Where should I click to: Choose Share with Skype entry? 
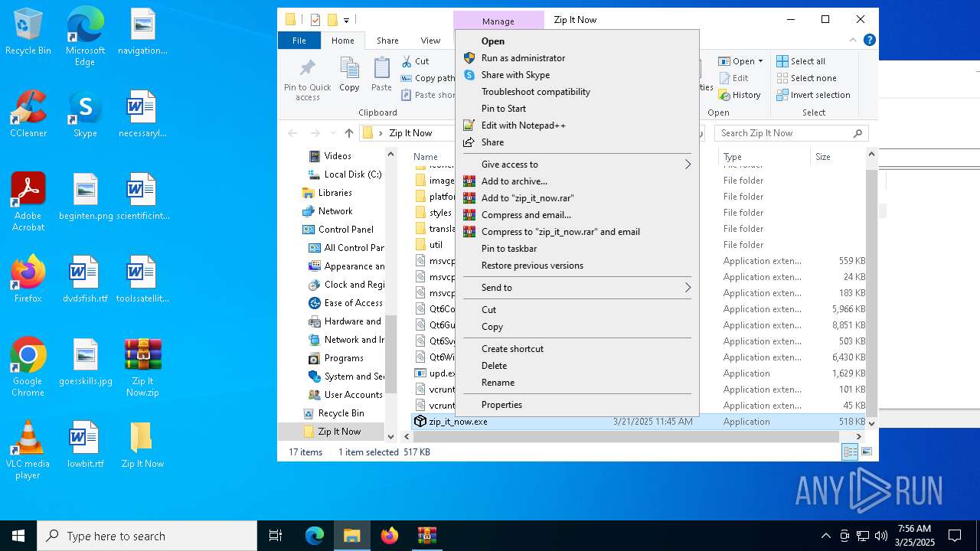[577, 75]
